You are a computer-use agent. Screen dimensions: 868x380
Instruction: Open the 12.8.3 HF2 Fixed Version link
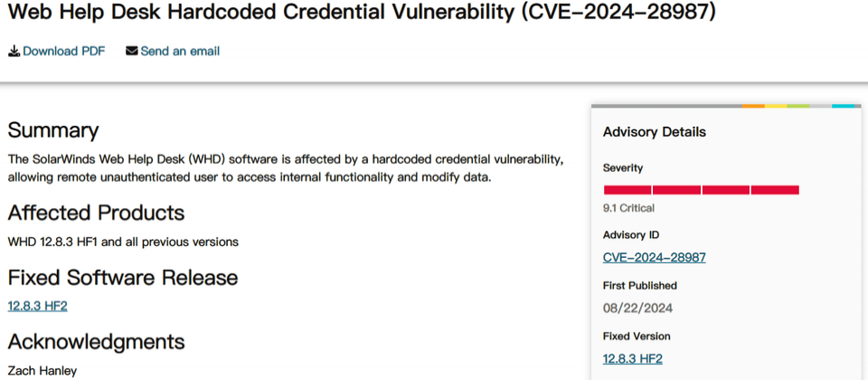click(633, 358)
